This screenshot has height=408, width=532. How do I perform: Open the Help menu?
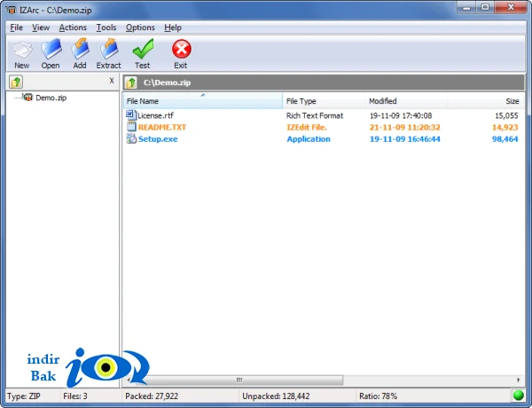pyautogui.click(x=173, y=27)
